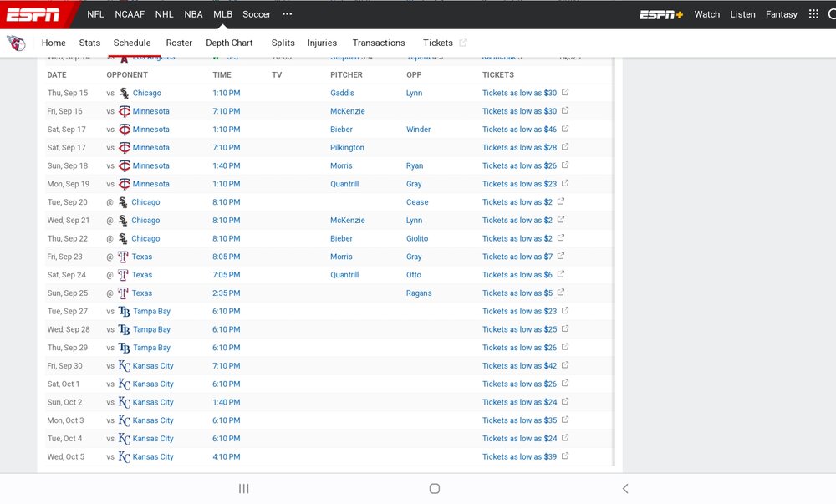Viewport: 836px width, 504px height.
Task: Click the Cleveland Guardians team logo
Action: (x=16, y=43)
